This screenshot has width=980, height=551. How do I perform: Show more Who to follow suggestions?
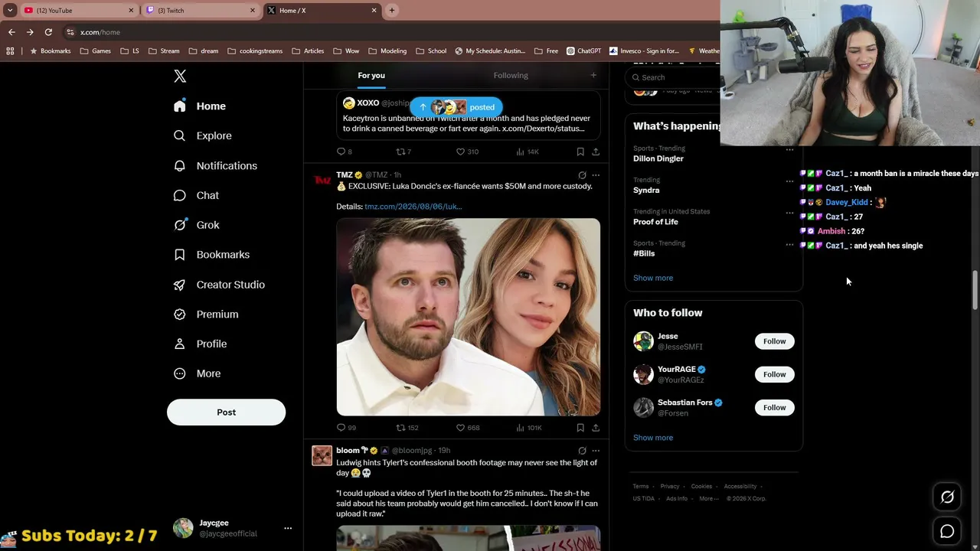653,438
